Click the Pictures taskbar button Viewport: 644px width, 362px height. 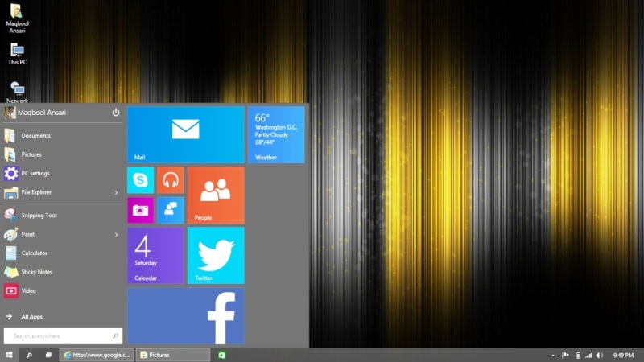[173, 355]
